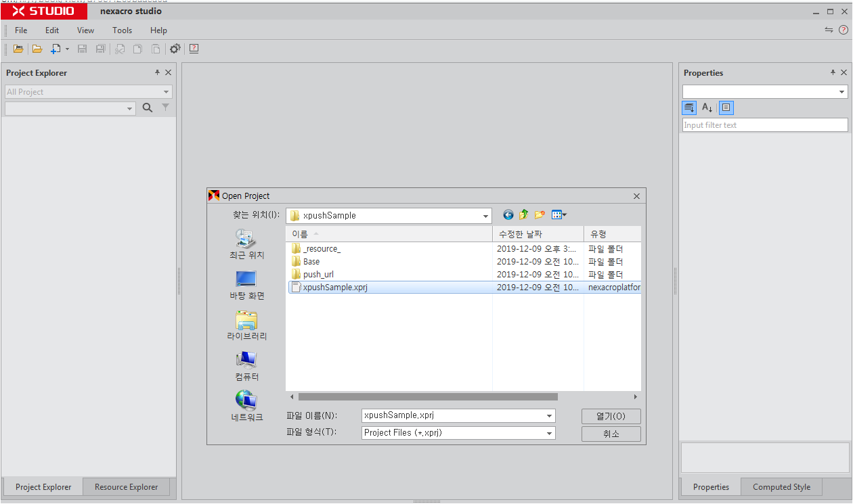Click the Paste toolbar icon
This screenshot has width=853, height=504.
click(156, 49)
